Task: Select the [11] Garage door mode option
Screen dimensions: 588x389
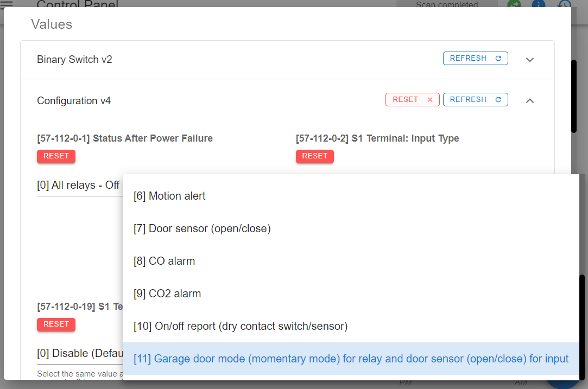Action: pyautogui.click(x=350, y=359)
